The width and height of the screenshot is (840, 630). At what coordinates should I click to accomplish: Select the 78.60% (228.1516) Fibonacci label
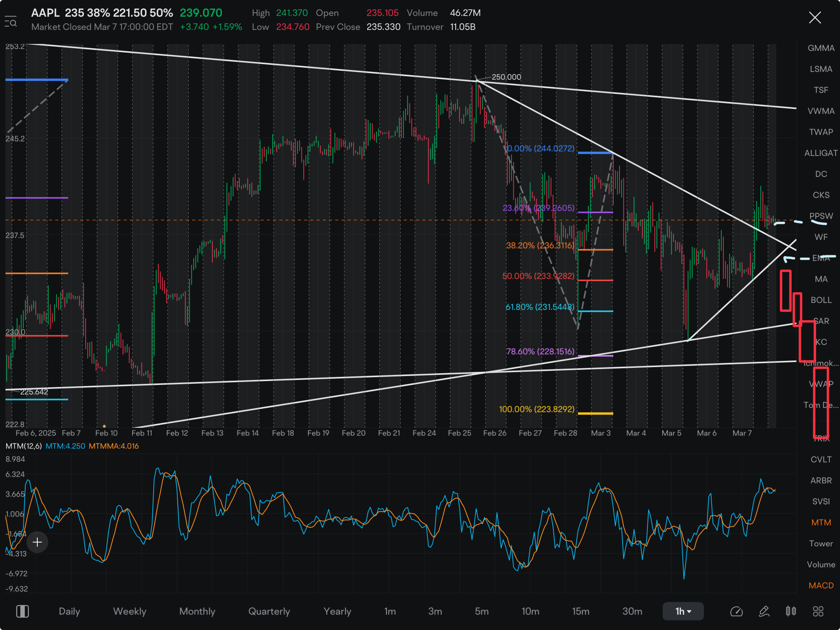point(540,351)
